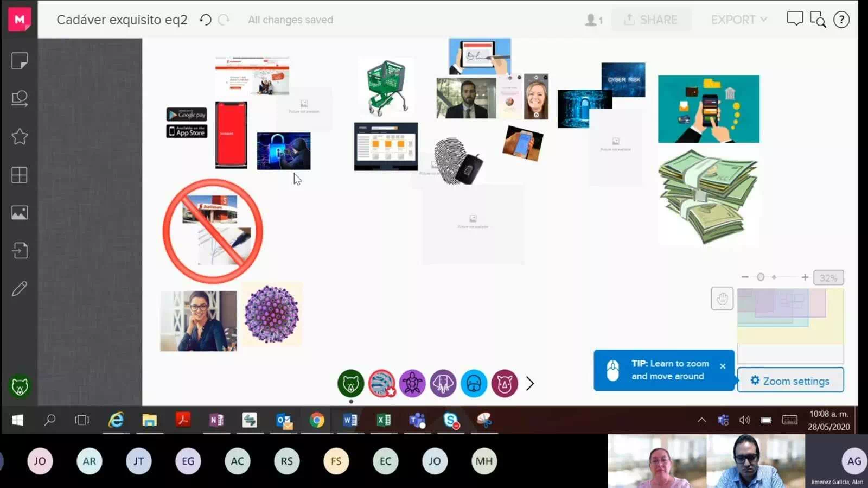Expand more collaborators with right chevron
The image size is (868, 488).
[x=530, y=384]
